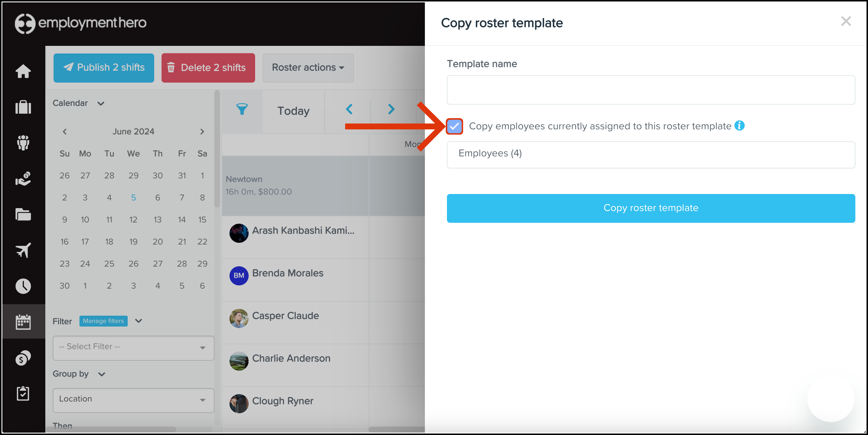Viewport: 868px width, 435px height.
Task: Open the briefcase icon in sidebar
Action: pyautogui.click(x=23, y=107)
